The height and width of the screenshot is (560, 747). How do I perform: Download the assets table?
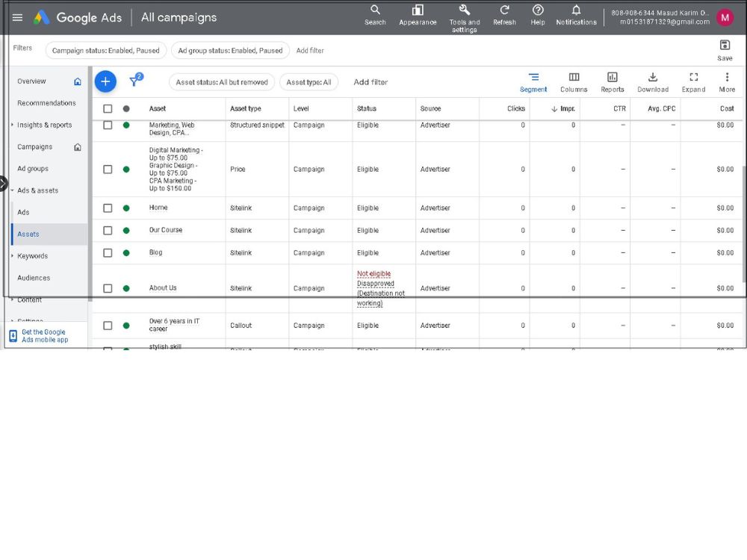click(653, 82)
